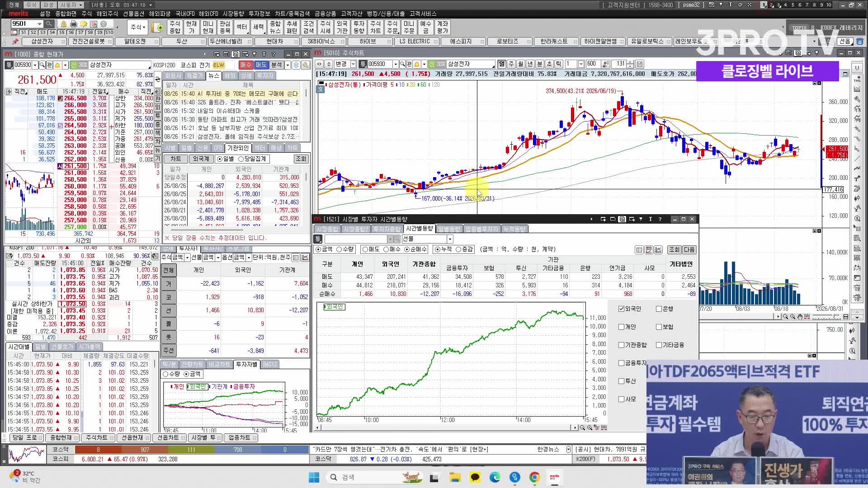868x488 pixels.
Task: Click the printer icon in top toolbar
Action: click(x=74, y=24)
